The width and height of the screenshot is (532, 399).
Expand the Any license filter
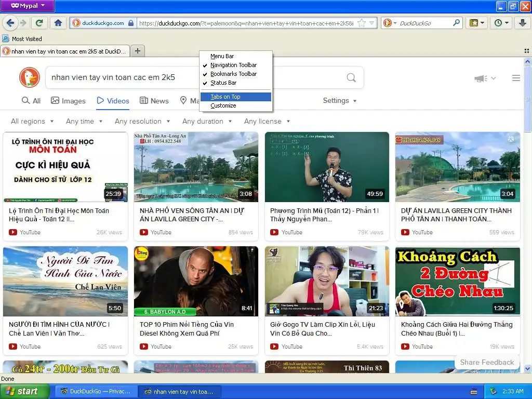coord(267,121)
